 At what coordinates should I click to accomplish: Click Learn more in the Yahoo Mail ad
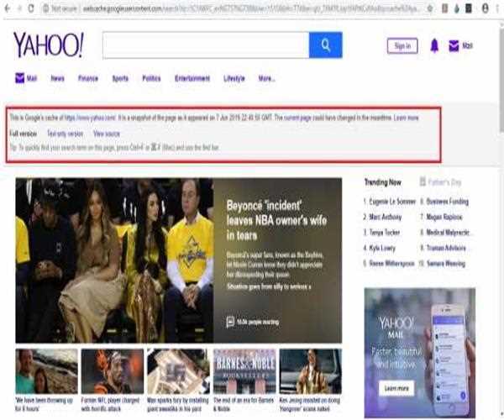coord(397,388)
